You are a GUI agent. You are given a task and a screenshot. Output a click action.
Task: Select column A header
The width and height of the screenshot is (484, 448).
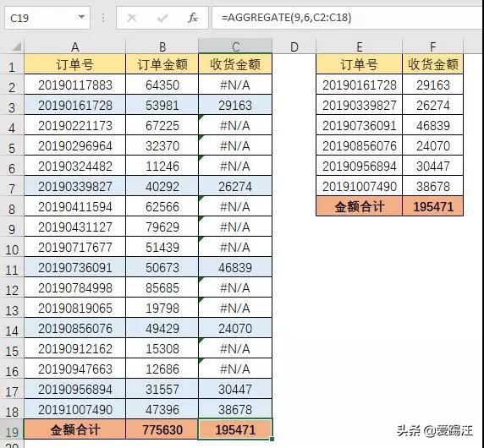click(x=75, y=46)
